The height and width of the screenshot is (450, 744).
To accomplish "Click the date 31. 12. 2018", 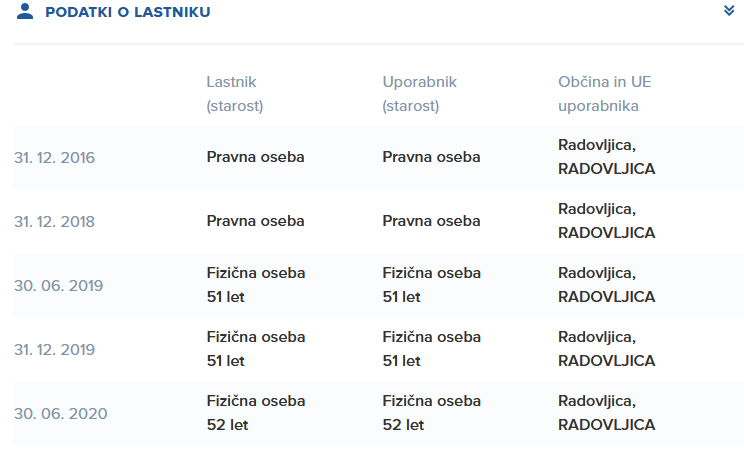I will pos(55,222).
